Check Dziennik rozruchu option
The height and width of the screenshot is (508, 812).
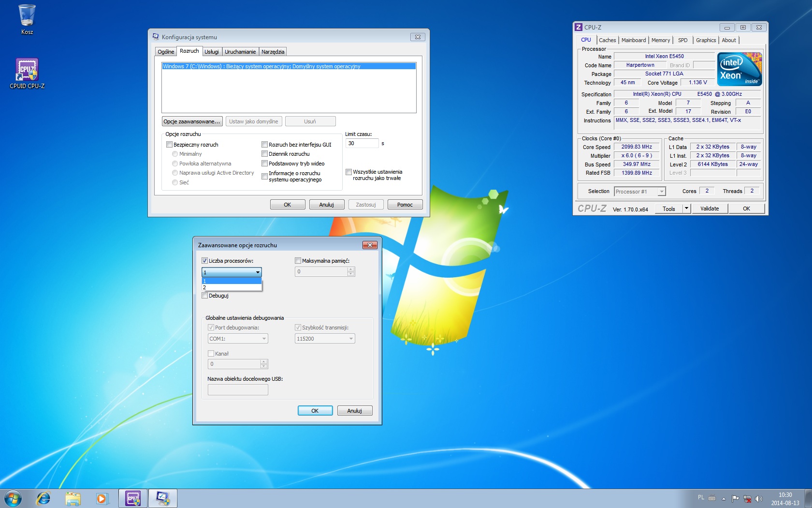tap(264, 154)
